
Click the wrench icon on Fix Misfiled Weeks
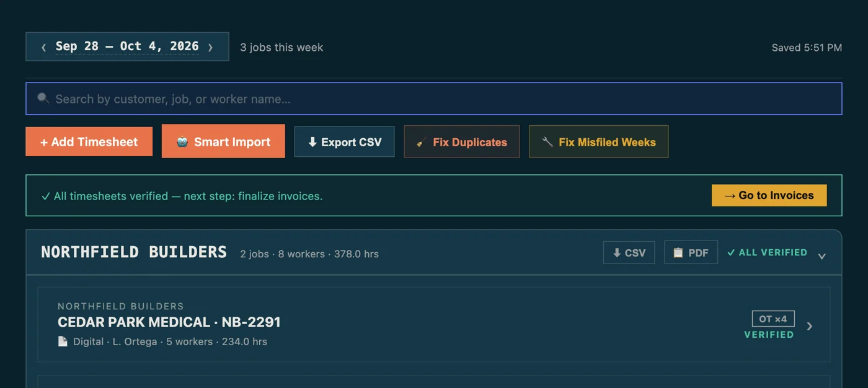pos(547,142)
